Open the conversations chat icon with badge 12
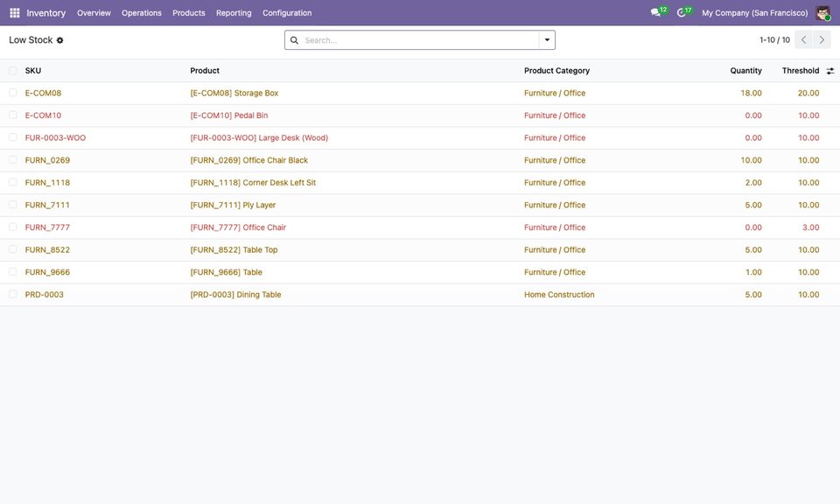840x504 pixels. point(655,12)
